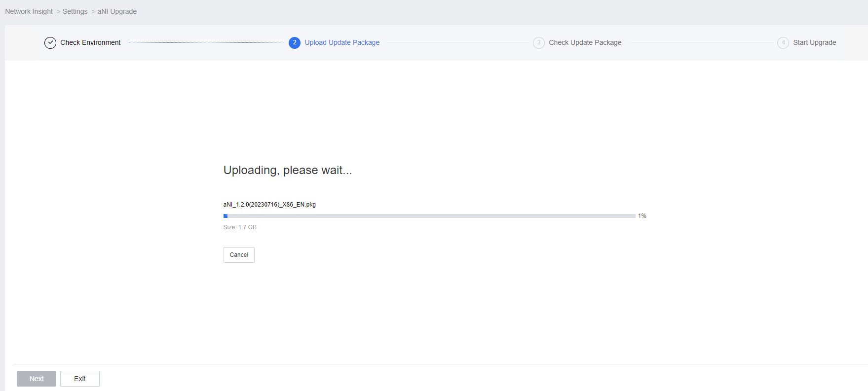Click the blue step 2 circle icon
Screen dimensions: 868x391
(295, 43)
